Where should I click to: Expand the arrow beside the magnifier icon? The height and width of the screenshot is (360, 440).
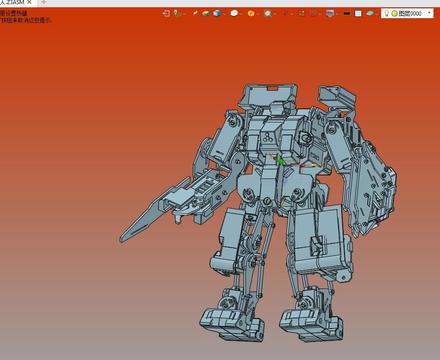[x=274, y=14]
